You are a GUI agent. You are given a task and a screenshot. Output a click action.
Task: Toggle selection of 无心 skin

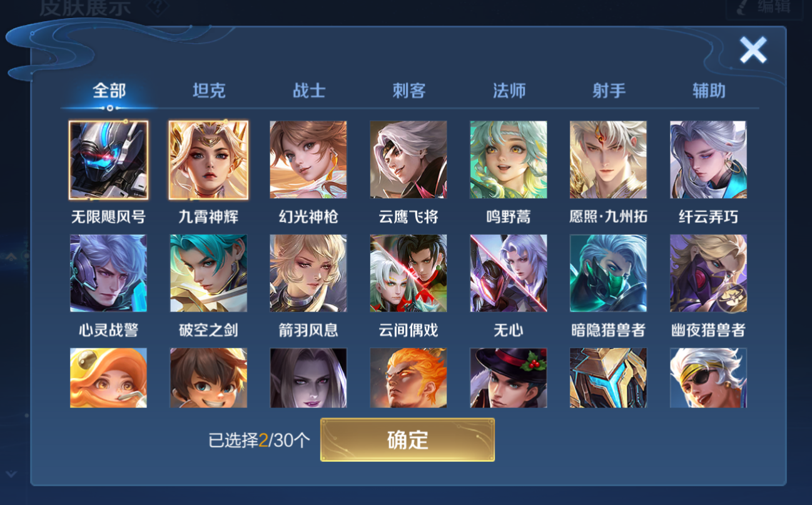[x=509, y=273]
